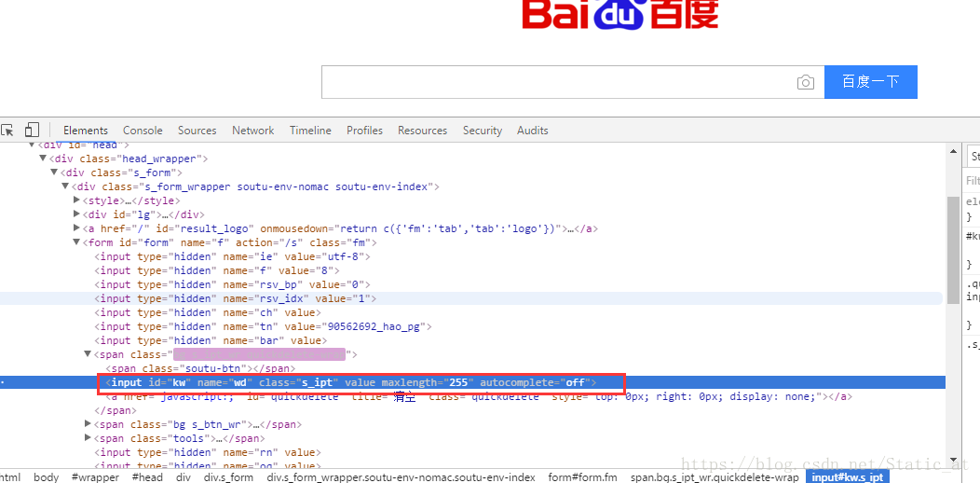Open the Timeline tab
Screen dimensions: 980x483
tap(310, 131)
